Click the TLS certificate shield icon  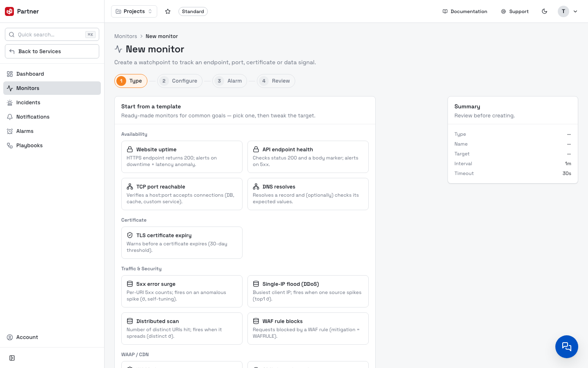(130, 236)
